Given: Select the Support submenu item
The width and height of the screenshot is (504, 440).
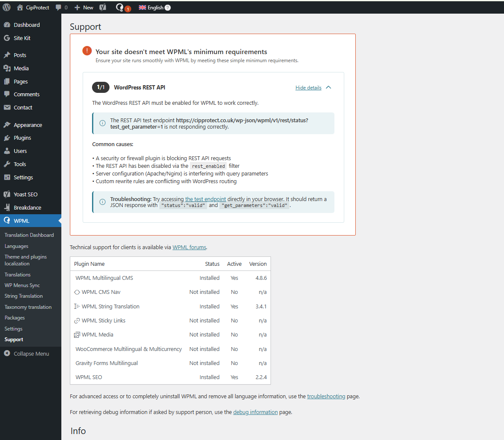Looking at the screenshot, I should pos(14,339).
